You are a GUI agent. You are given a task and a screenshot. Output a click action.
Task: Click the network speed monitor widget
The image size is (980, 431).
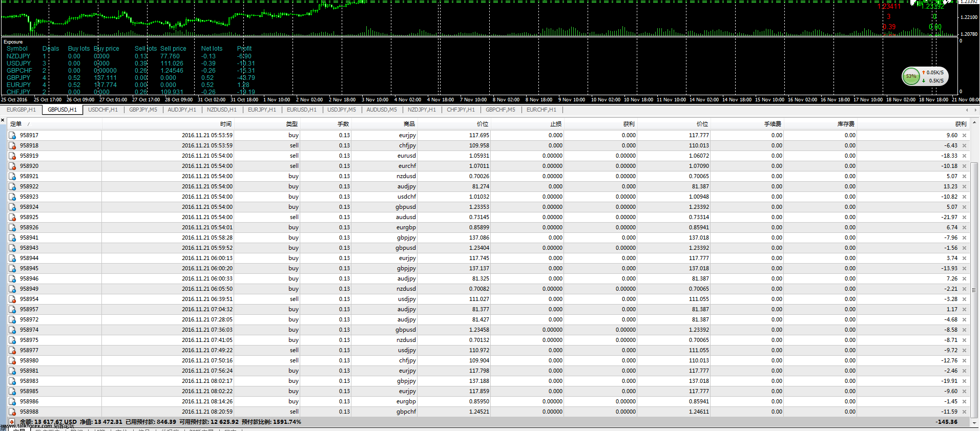coord(925,76)
